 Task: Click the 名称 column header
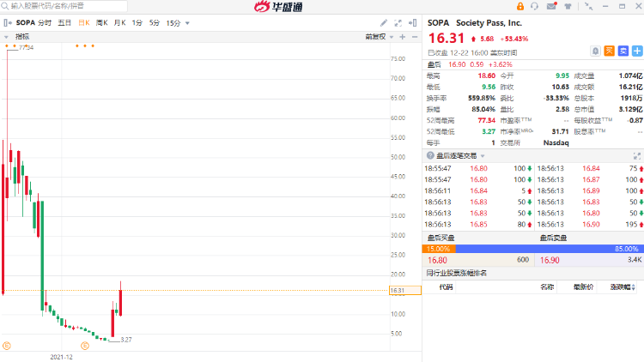coord(547,287)
